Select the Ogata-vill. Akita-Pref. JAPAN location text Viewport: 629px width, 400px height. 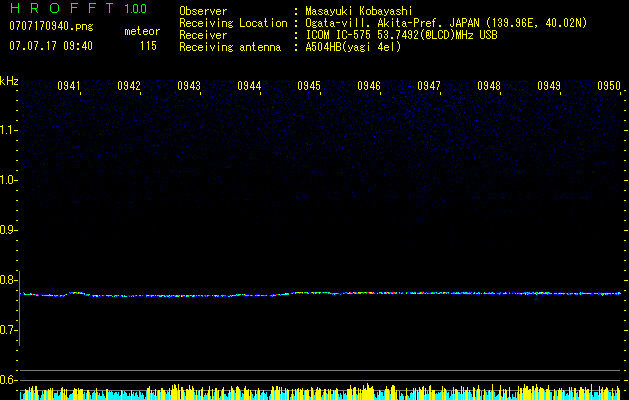446,23
